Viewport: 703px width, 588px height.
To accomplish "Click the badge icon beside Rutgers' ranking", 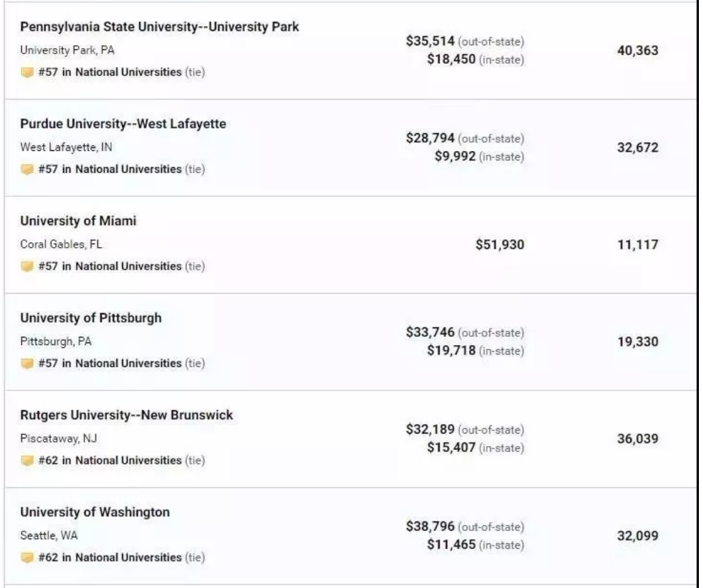I will [x=27, y=460].
